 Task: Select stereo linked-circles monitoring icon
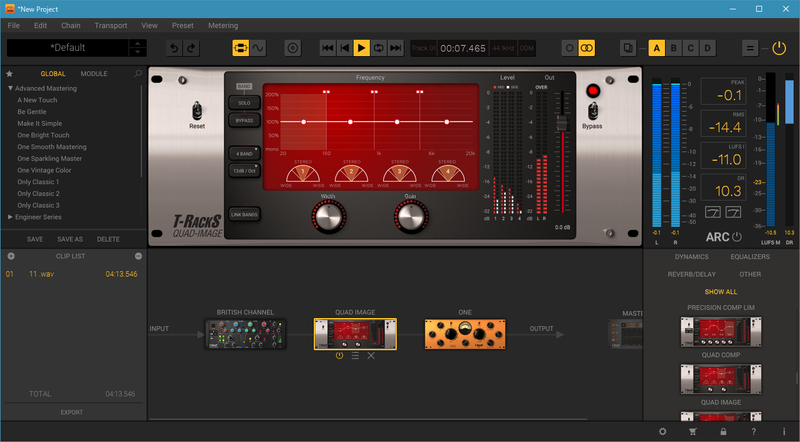pyautogui.click(x=587, y=48)
